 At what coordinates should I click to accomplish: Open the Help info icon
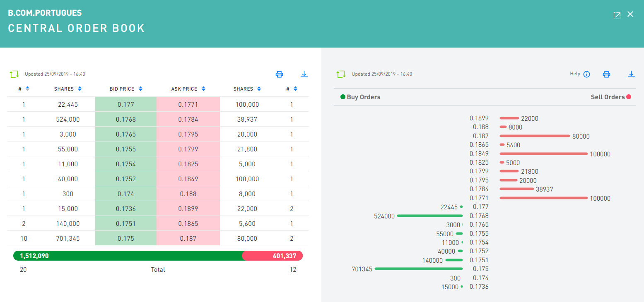586,74
